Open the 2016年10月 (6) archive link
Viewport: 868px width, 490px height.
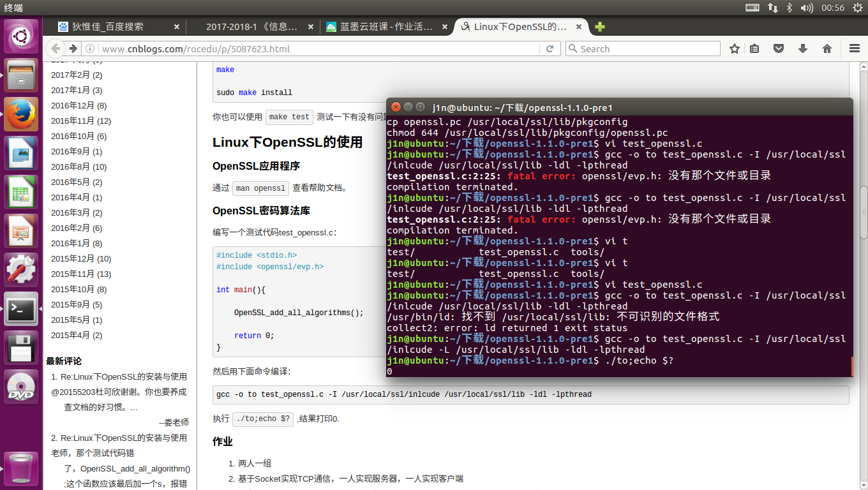[x=79, y=137]
